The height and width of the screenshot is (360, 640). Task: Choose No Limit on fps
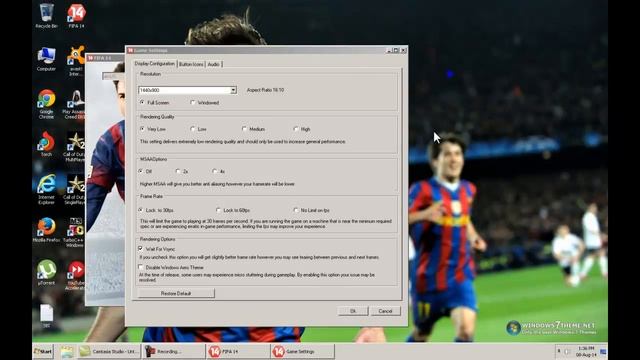click(311, 210)
